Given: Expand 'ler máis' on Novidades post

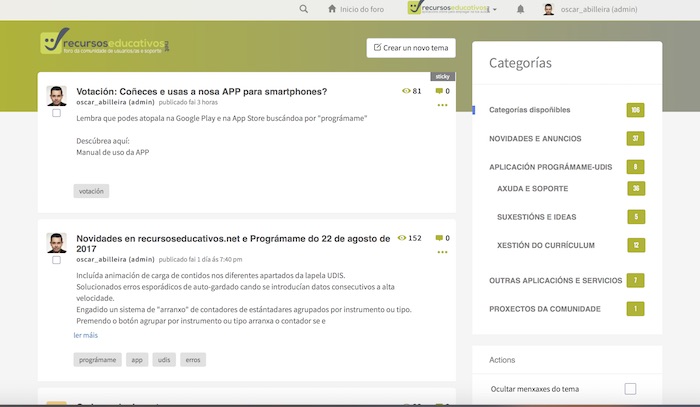Looking at the screenshot, I should (85, 335).
